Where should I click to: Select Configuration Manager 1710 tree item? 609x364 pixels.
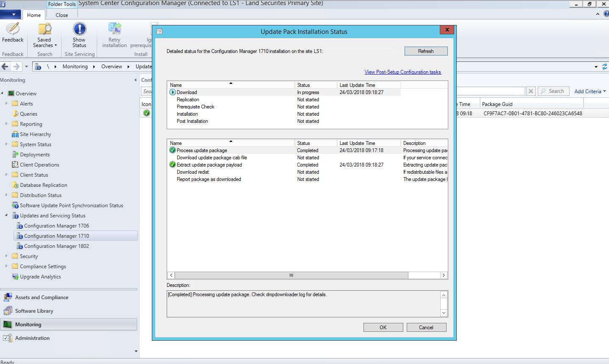point(75,236)
